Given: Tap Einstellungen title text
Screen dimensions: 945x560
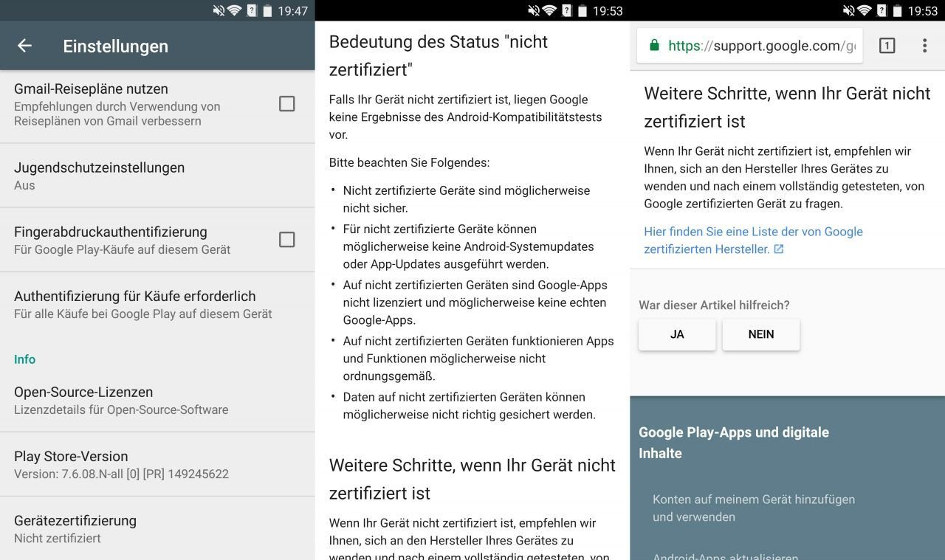Looking at the screenshot, I should (x=115, y=46).
